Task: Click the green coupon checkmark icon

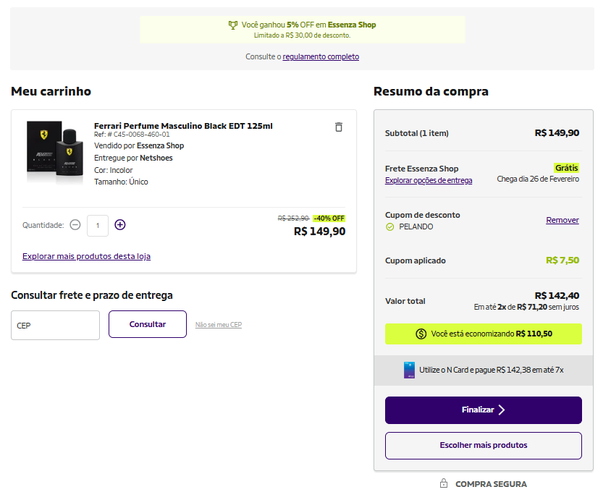Action: (x=390, y=227)
